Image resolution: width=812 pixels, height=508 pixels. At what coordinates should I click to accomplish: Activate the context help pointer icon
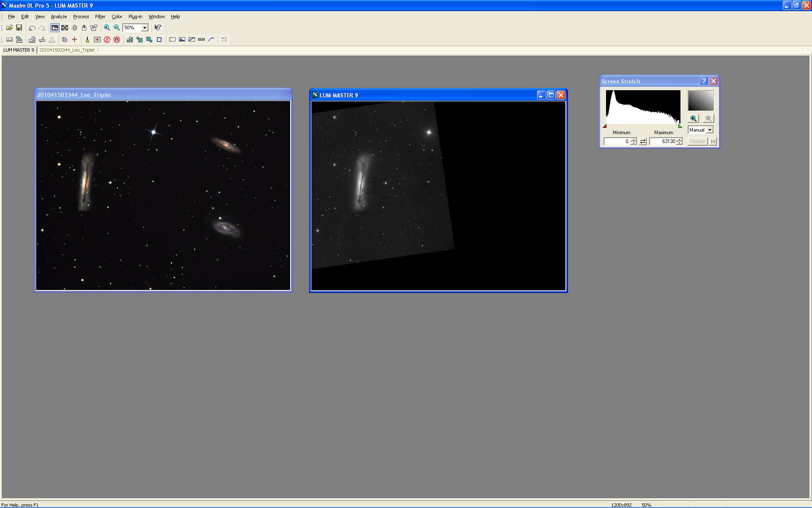pyautogui.click(x=158, y=28)
